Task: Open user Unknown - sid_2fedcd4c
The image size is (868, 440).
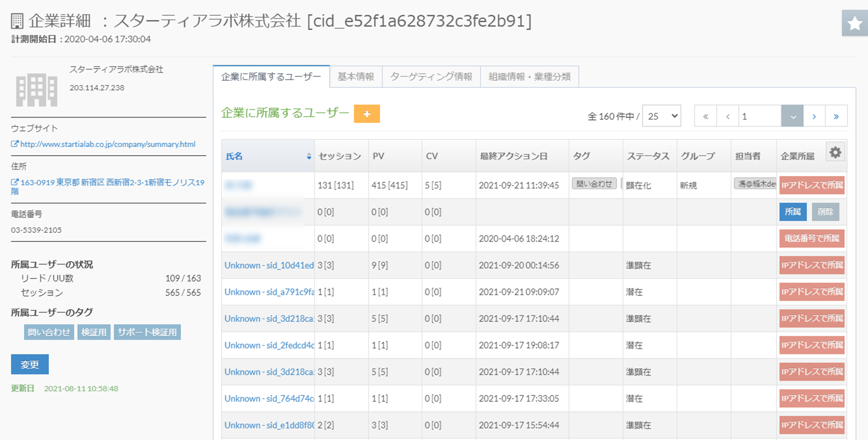Action: tap(269, 345)
